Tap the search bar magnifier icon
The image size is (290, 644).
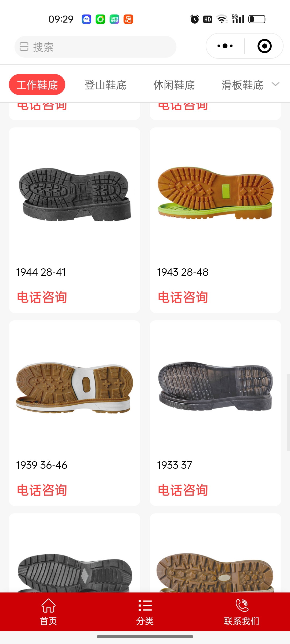[x=24, y=47]
